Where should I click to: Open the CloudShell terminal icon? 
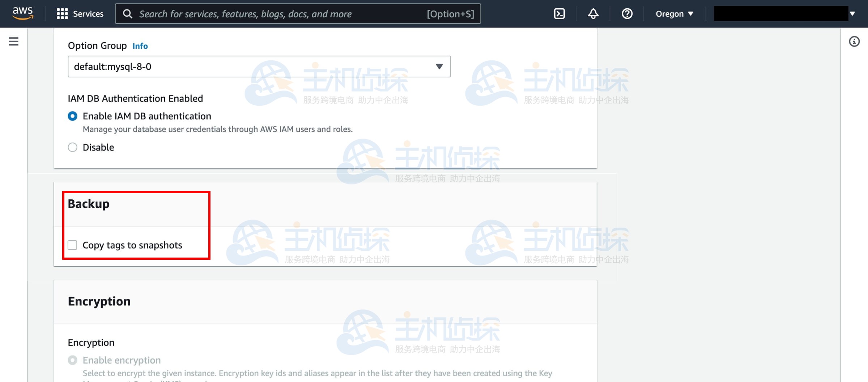pos(559,13)
